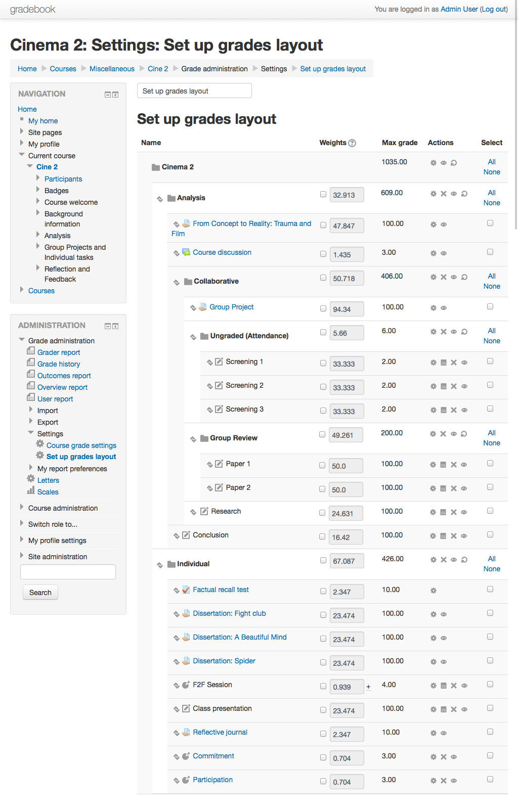Go to Miscellaneous breadcrumb
This screenshot has width=518, height=812.
[x=112, y=69]
